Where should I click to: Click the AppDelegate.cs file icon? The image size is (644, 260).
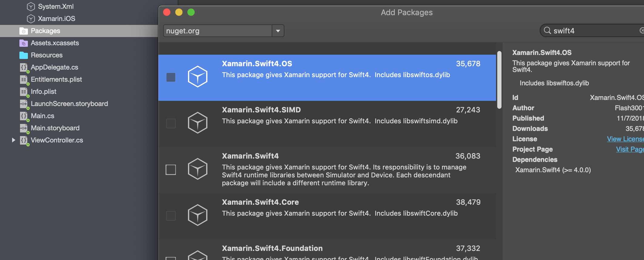tap(24, 67)
